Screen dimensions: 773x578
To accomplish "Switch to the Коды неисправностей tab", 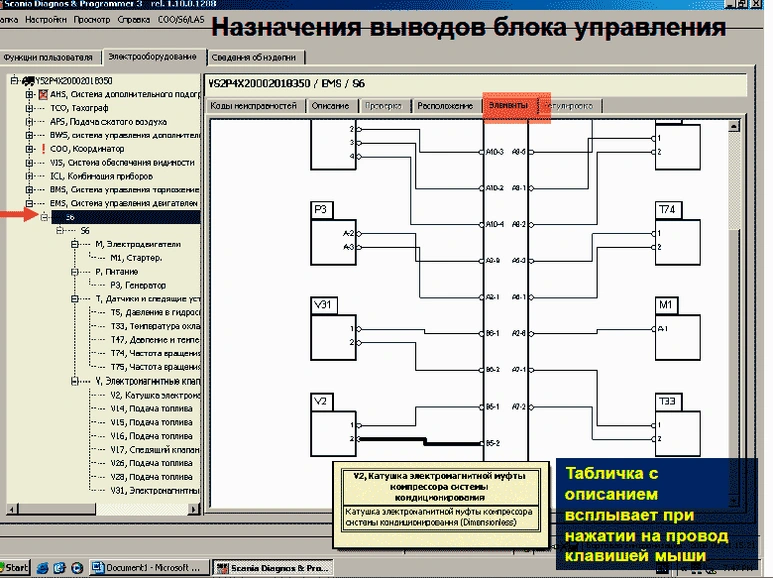I will [x=252, y=105].
